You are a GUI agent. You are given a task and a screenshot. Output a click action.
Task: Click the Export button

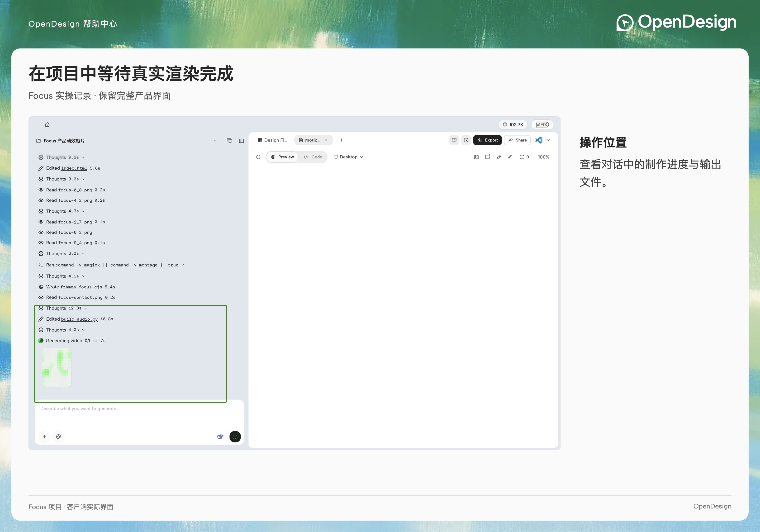[x=487, y=140]
